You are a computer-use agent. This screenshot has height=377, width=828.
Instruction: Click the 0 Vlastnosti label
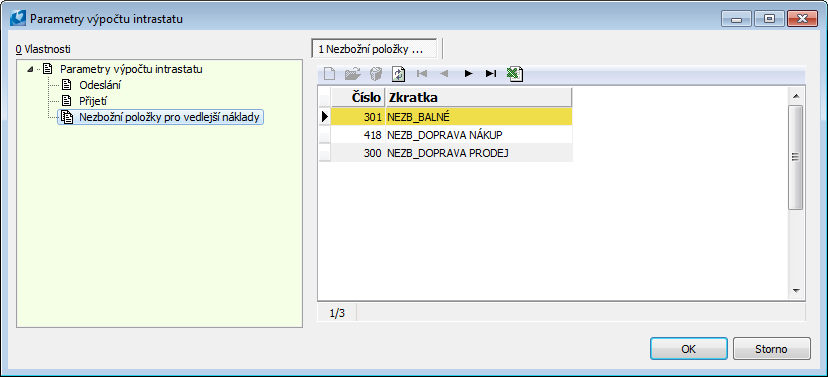[43, 50]
